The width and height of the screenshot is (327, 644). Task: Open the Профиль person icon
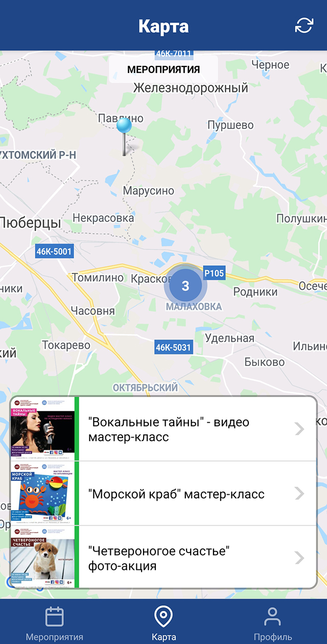pyautogui.click(x=273, y=616)
